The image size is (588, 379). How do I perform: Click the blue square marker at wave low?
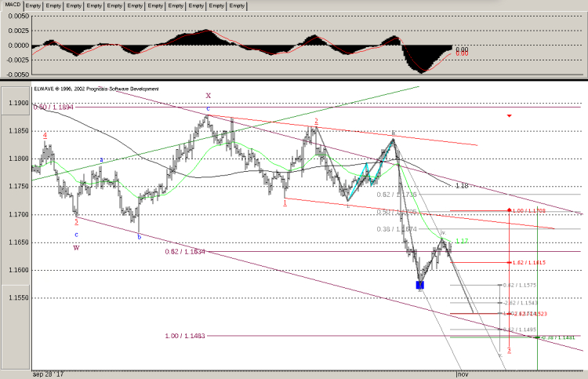click(420, 284)
